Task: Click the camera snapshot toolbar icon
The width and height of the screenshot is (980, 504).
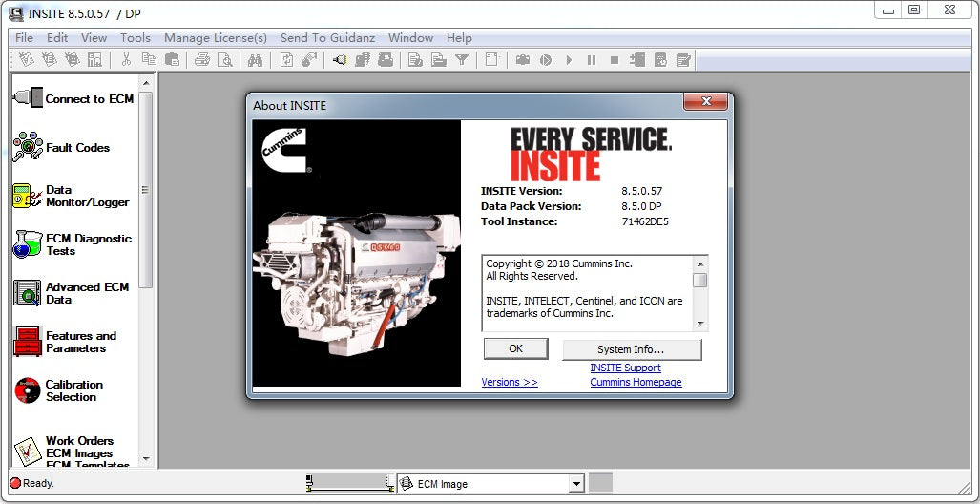Action: pyautogui.click(x=523, y=60)
